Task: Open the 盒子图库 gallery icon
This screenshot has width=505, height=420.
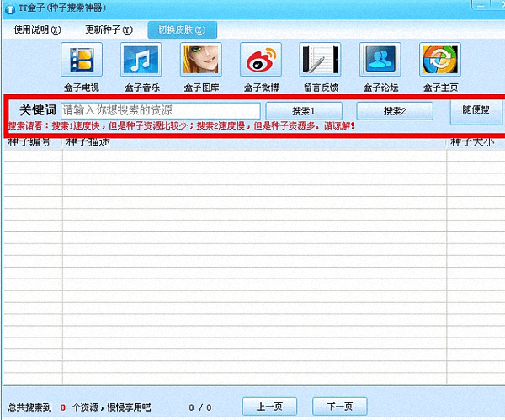Action: pos(201,61)
